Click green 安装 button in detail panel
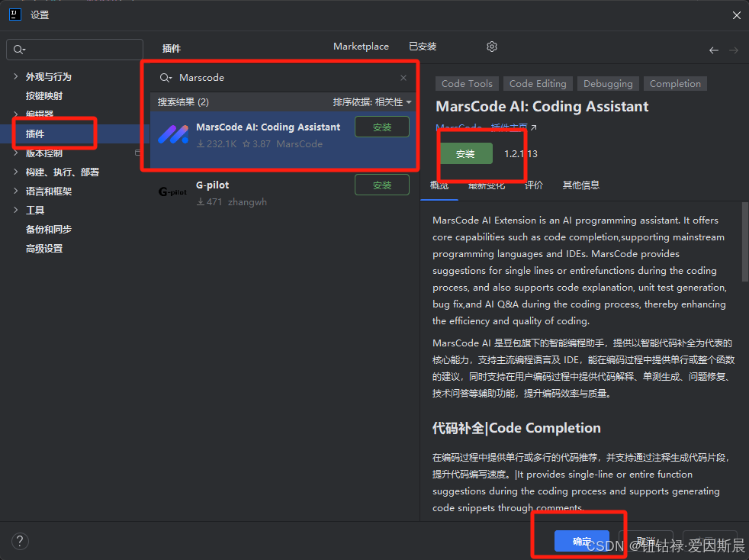 pyautogui.click(x=465, y=154)
